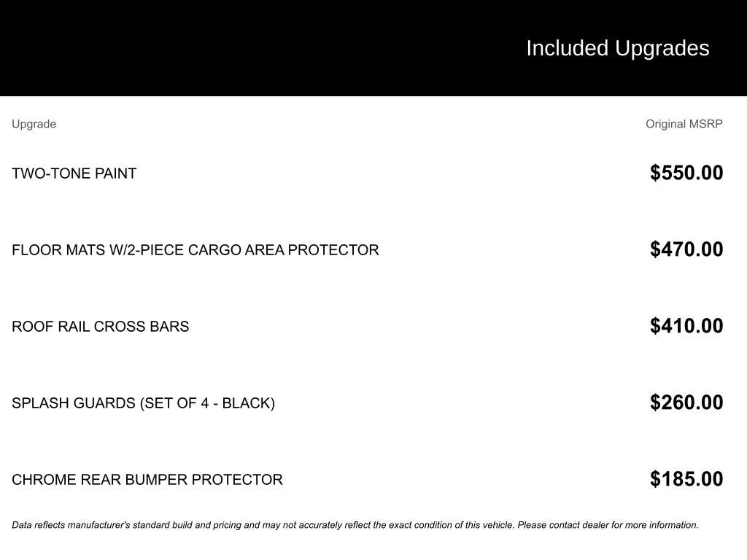
Task: Select the Upgrade column header
Action: click(x=34, y=124)
